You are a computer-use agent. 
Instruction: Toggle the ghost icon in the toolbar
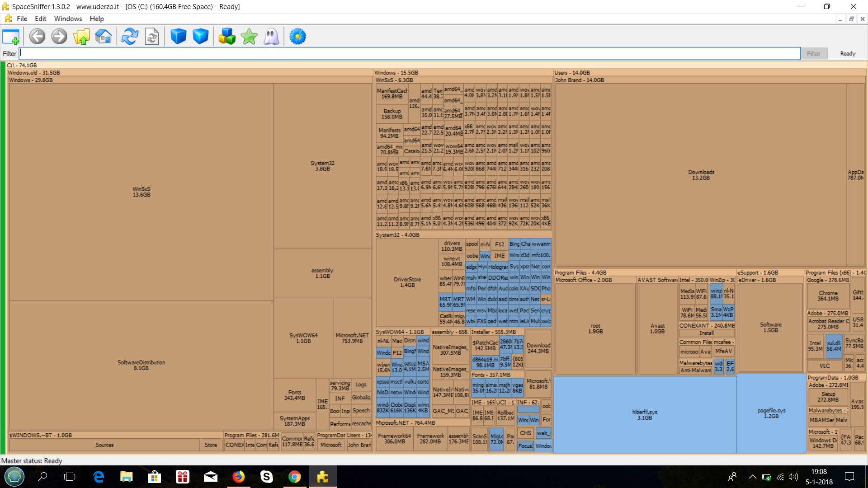[x=271, y=37]
